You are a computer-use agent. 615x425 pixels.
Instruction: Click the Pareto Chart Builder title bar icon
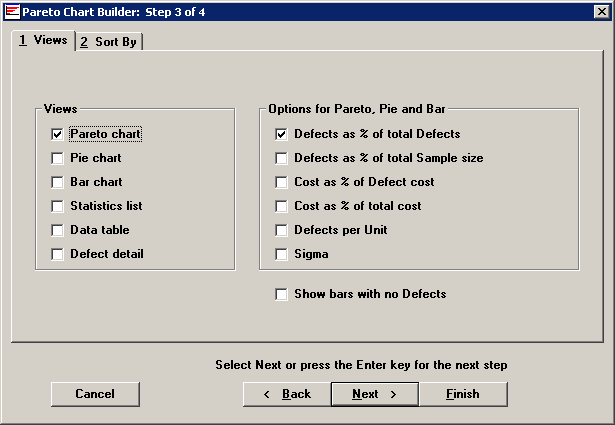click(x=11, y=11)
